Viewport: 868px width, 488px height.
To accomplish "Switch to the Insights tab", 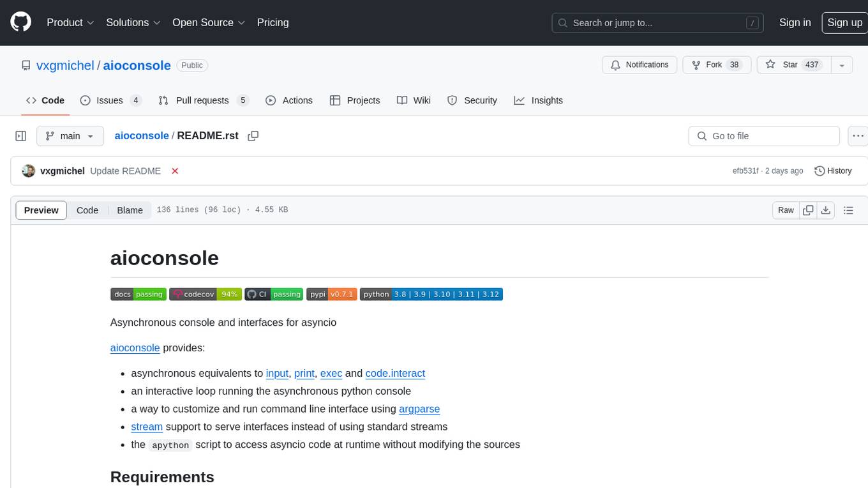I will [539, 100].
